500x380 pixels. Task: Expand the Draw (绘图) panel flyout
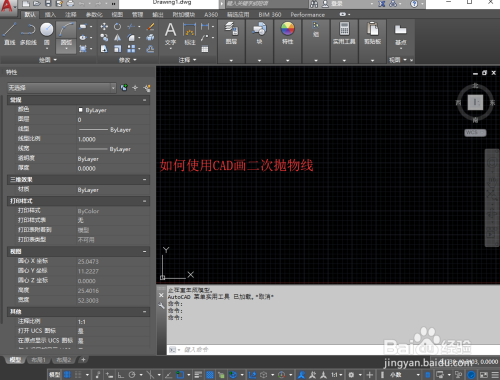pyautogui.click(x=48, y=60)
